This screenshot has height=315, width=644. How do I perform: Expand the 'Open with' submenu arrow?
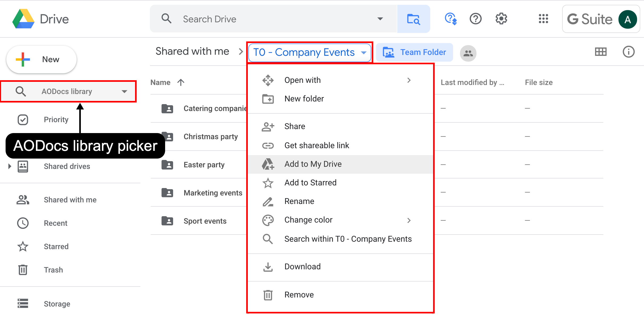[408, 80]
